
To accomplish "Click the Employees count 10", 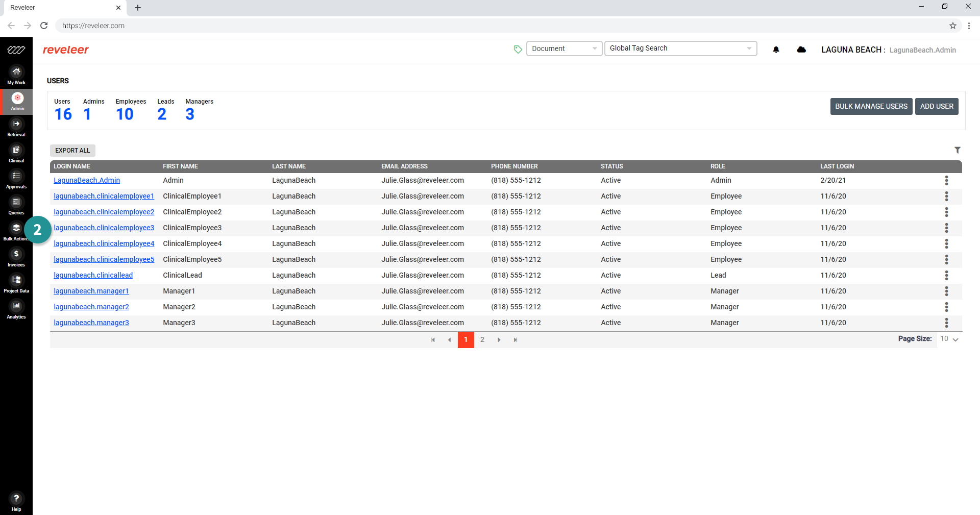I will pos(125,114).
